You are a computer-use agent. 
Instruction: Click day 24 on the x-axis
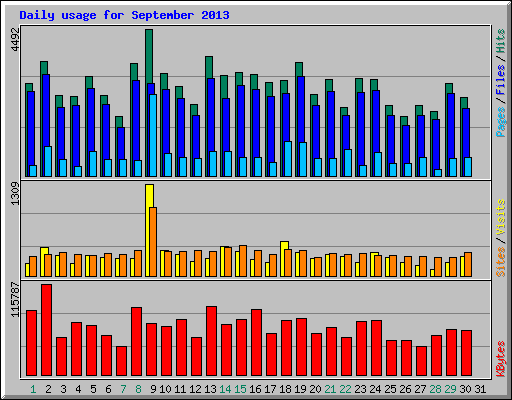(375, 389)
